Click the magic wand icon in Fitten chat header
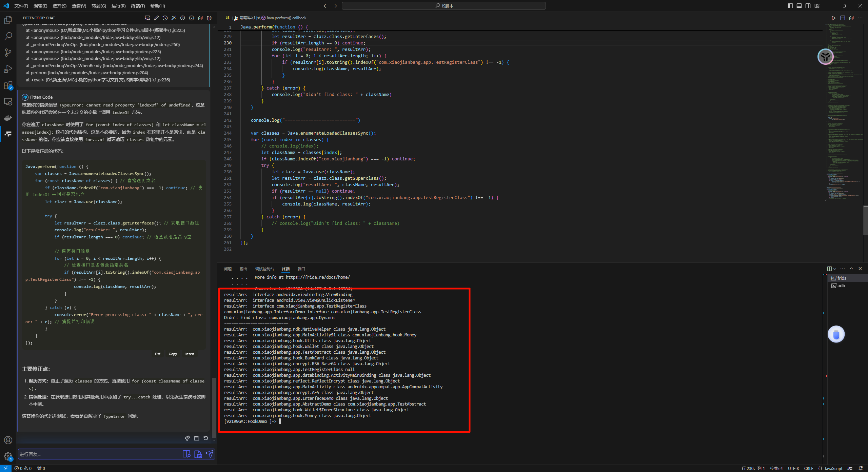The width and height of the screenshot is (868, 472). (174, 18)
